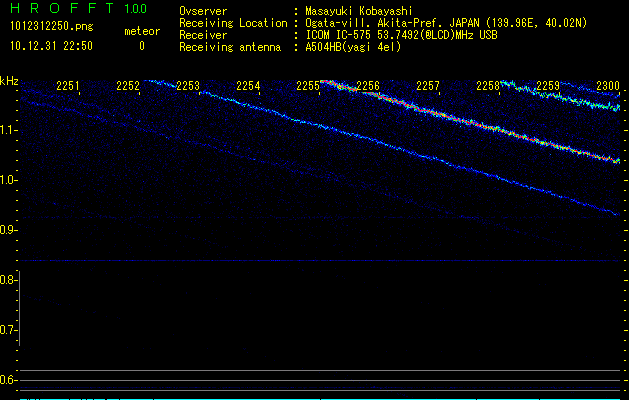
Task: Click the 1.1 kHz axis label
Action: click(9, 130)
